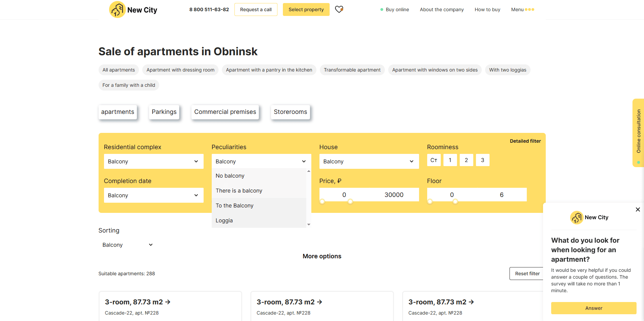Toggle the 2-room roominess filter

(x=466, y=160)
